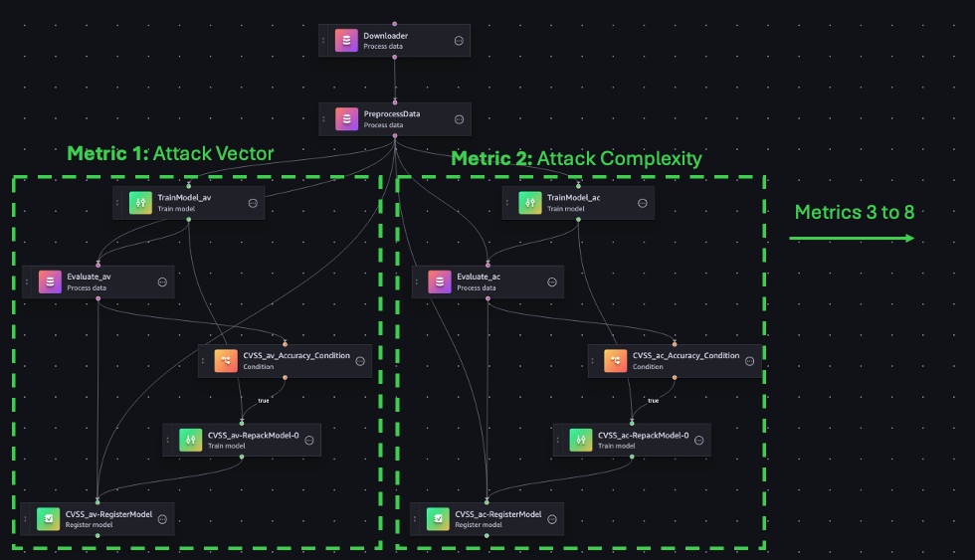Click the Downloader step's database icon
Image resolution: width=975 pixels, height=560 pixels.
[x=346, y=41]
